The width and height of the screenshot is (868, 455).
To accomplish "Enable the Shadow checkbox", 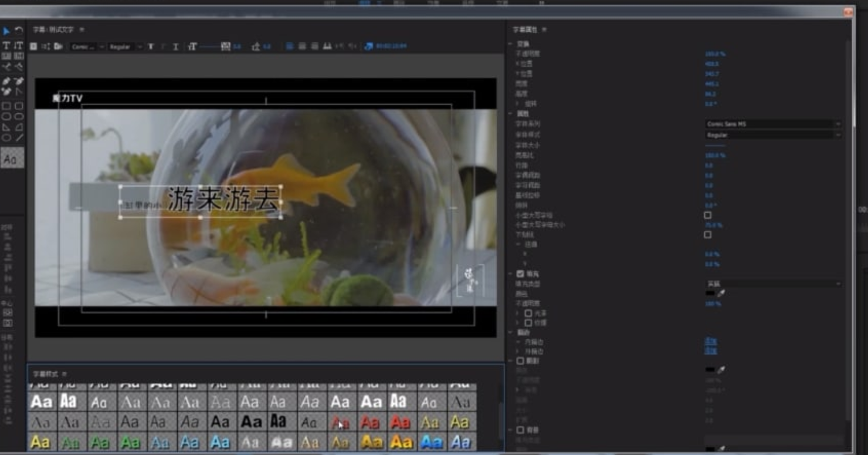I will click(520, 361).
